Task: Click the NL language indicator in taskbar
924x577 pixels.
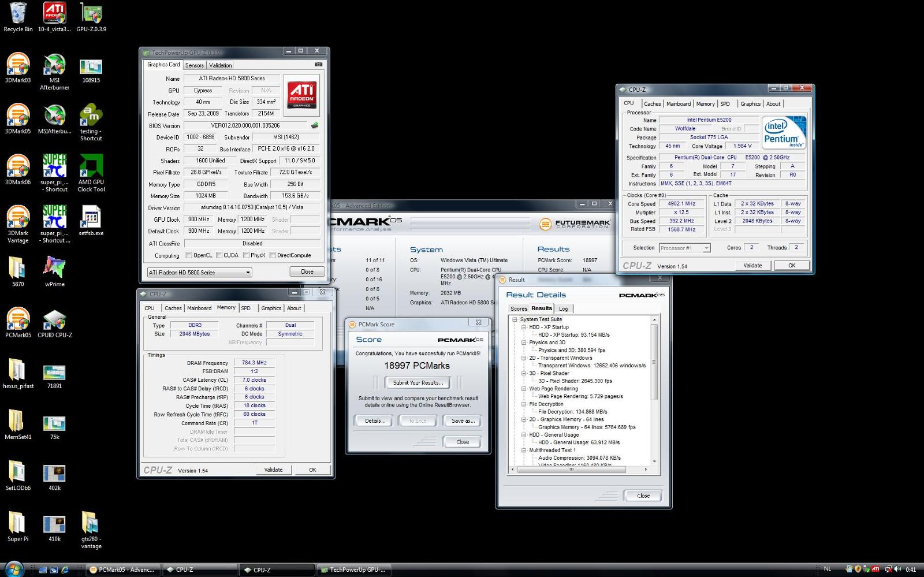Action: pos(828,569)
